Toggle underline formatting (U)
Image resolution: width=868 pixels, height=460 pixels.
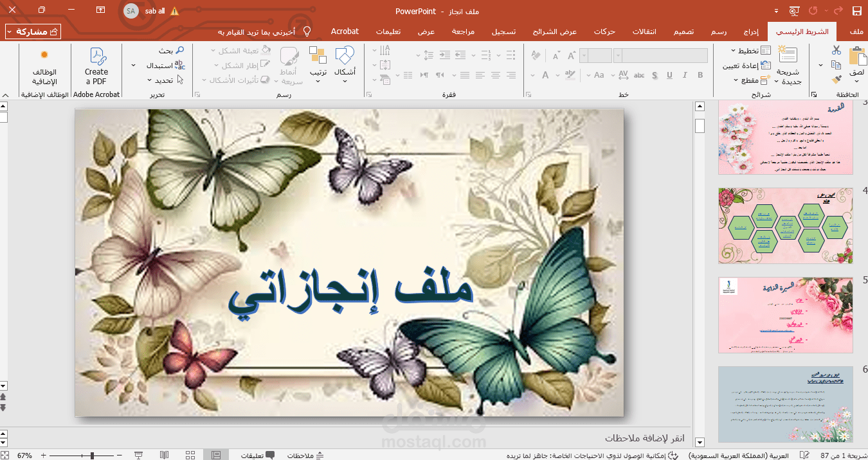669,75
